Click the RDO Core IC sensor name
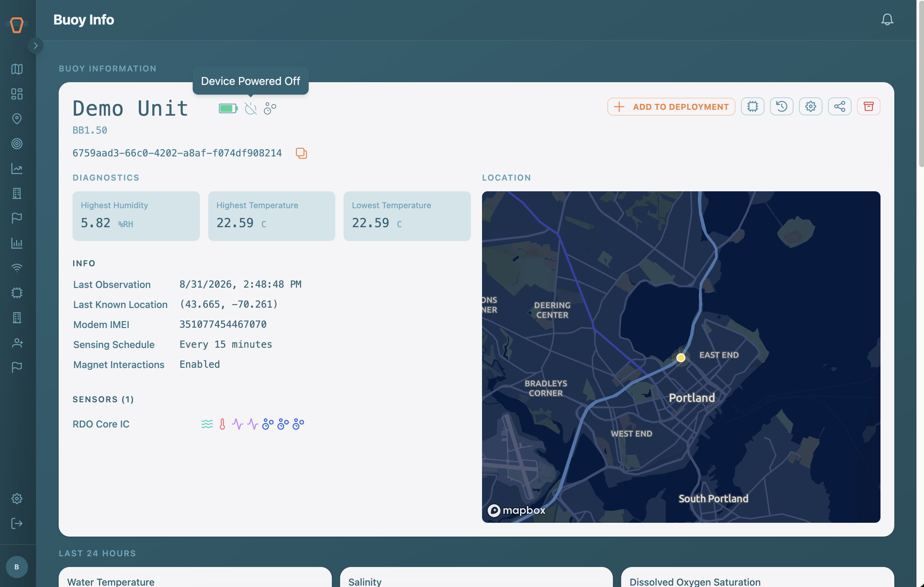Screen dimensions: 924x587 click(x=101, y=424)
